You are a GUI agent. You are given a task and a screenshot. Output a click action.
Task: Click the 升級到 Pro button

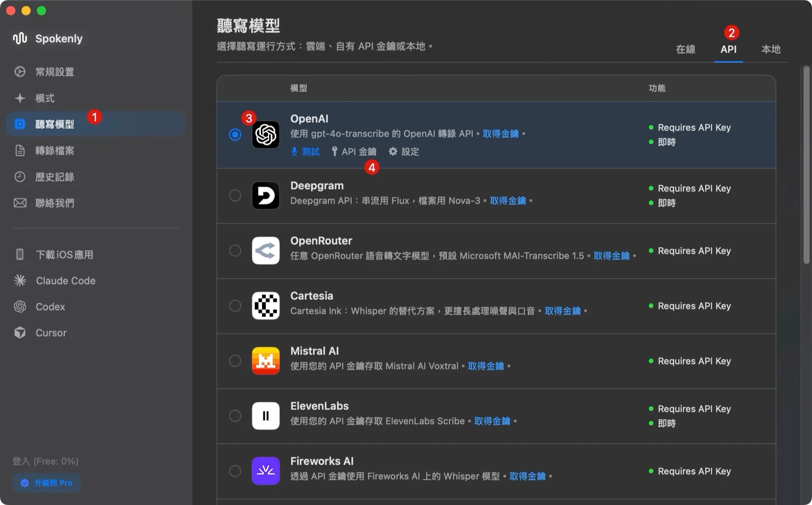[x=46, y=483]
